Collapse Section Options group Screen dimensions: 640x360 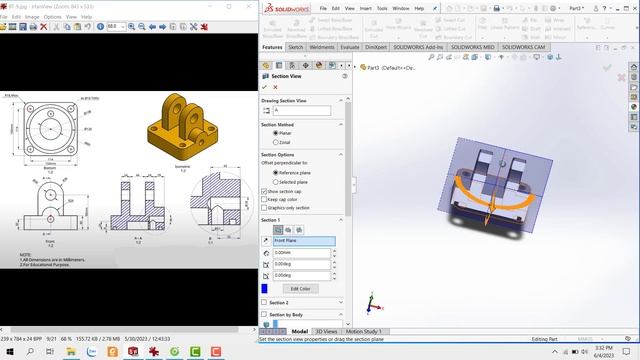click(x=341, y=155)
